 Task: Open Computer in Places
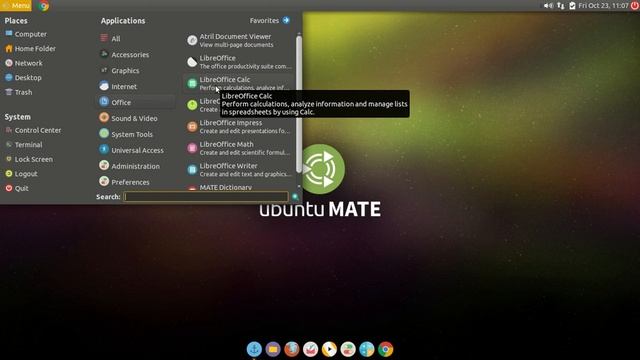click(x=26, y=34)
